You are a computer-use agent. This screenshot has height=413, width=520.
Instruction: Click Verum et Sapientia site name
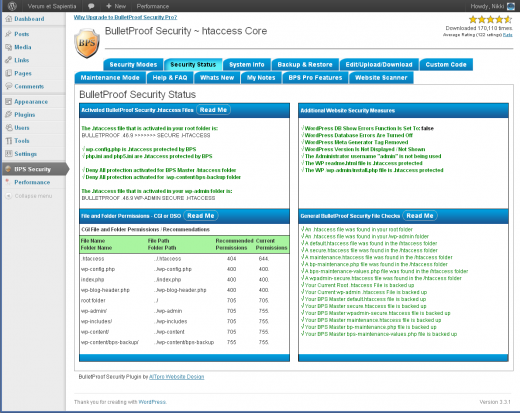(x=52, y=6)
